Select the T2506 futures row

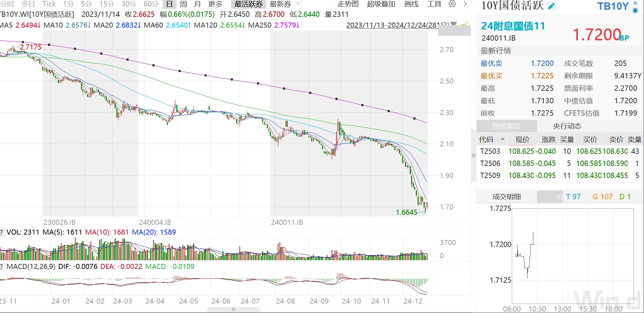pos(490,164)
